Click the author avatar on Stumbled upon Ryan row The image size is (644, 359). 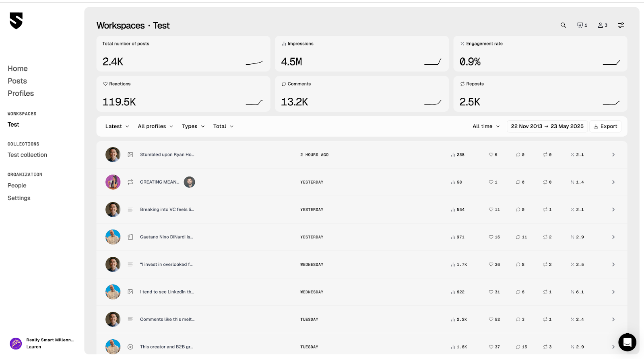pos(113,155)
